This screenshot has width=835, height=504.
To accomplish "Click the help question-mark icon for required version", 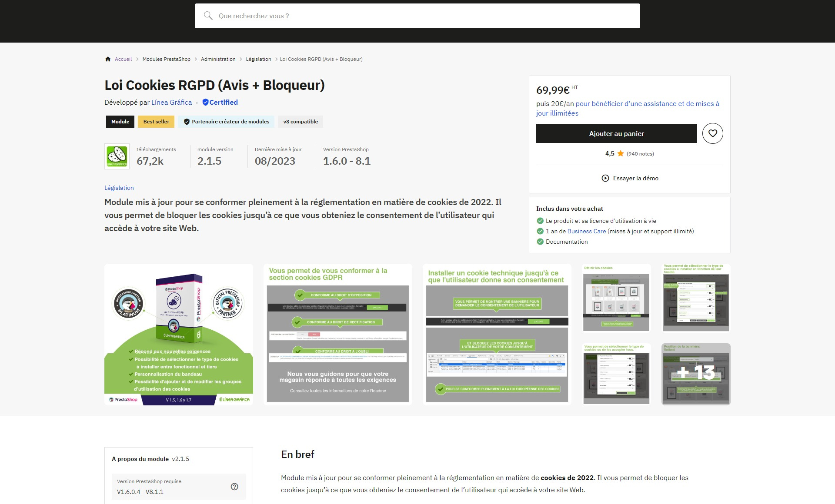I will 234,487.
